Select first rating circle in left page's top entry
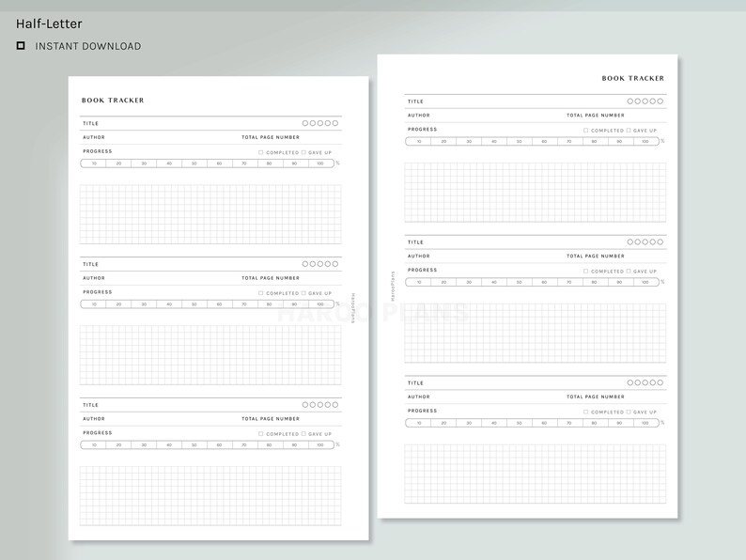 [x=305, y=123]
